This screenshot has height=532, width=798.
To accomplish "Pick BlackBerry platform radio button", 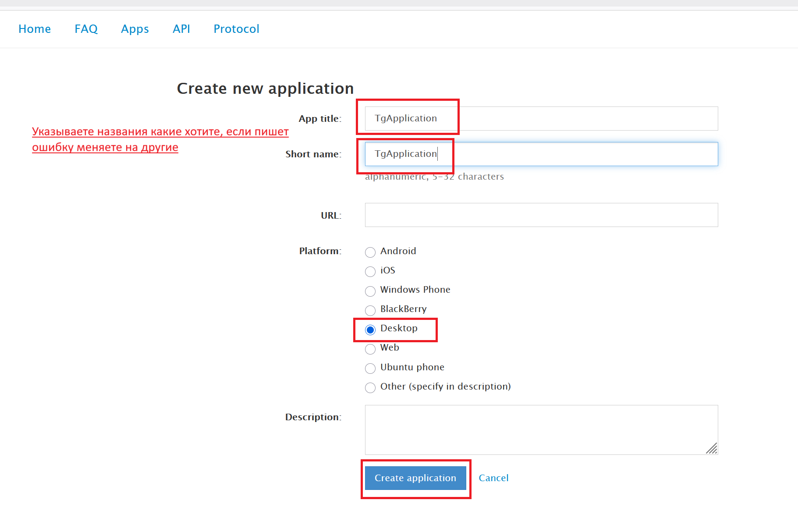I will pyautogui.click(x=370, y=310).
